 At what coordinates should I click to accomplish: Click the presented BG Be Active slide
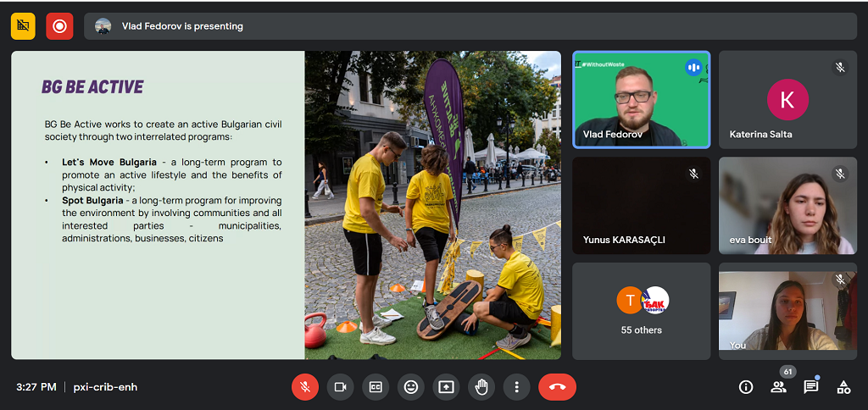click(286, 205)
